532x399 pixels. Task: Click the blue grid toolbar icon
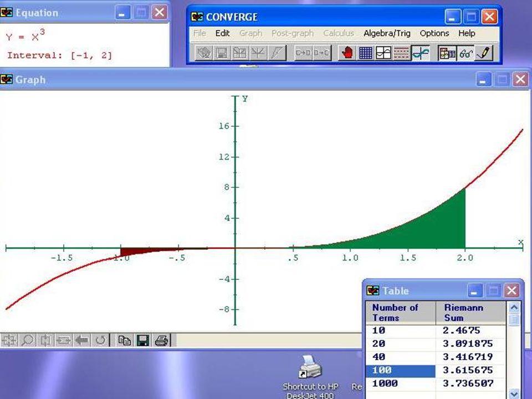365,53
